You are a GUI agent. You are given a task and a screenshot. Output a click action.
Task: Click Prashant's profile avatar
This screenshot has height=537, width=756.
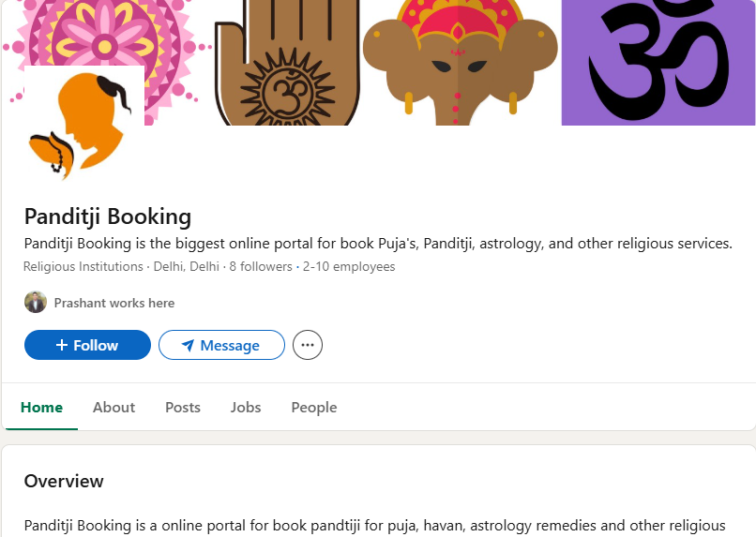click(36, 303)
